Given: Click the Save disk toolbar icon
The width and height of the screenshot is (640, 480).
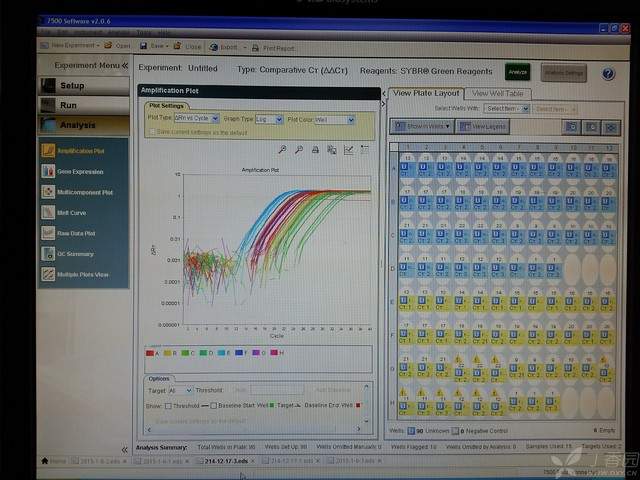Looking at the screenshot, I should pos(143,46).
